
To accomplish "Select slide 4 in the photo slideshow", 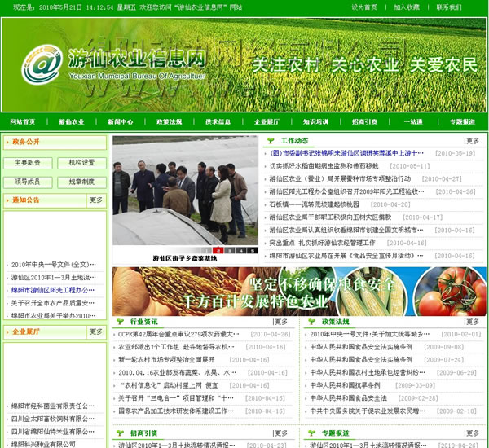I will 241,250.
